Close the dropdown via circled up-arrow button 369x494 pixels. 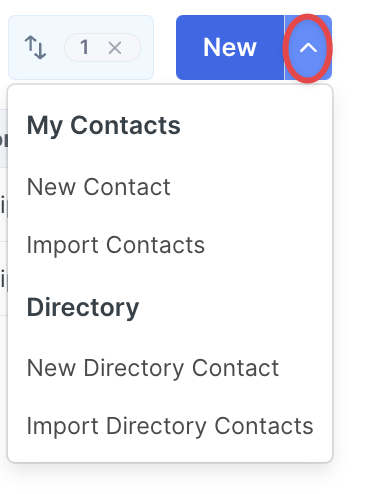coord(308,48)
